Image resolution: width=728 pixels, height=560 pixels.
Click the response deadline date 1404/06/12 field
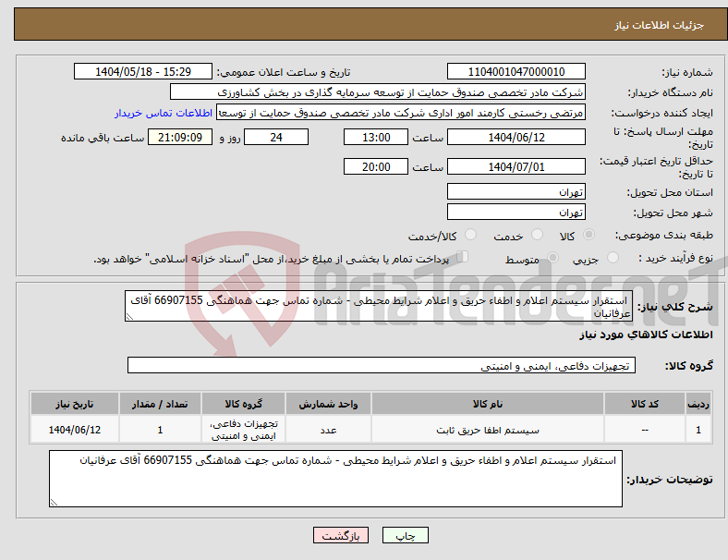pos(516,137)
